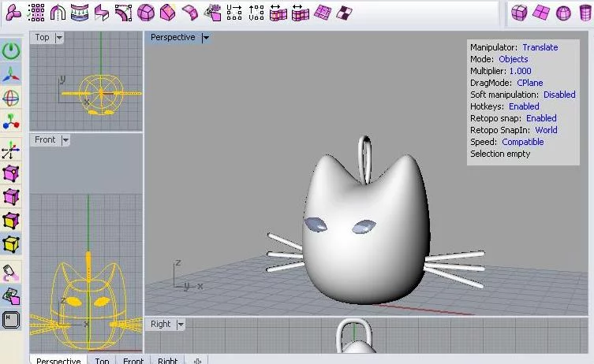Select the globe rotate manipulator icon
594x364 pixels.
click(11, 98)
